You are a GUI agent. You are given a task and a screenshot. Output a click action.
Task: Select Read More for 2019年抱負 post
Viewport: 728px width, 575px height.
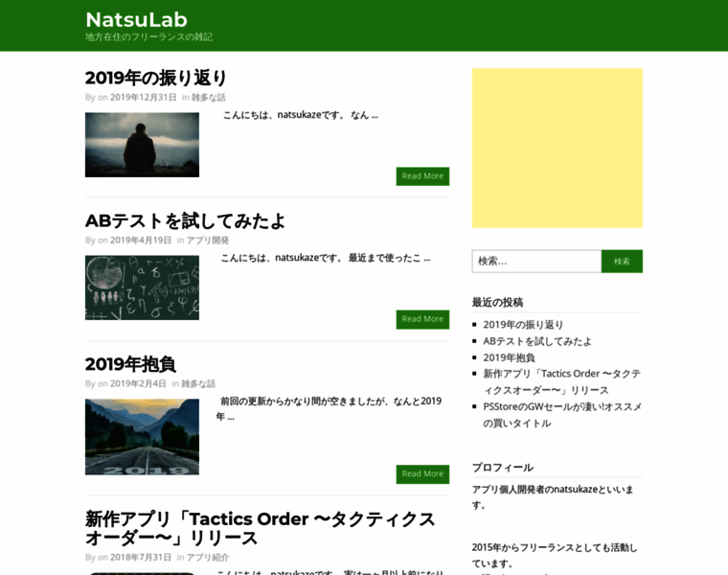coord(422,473)
